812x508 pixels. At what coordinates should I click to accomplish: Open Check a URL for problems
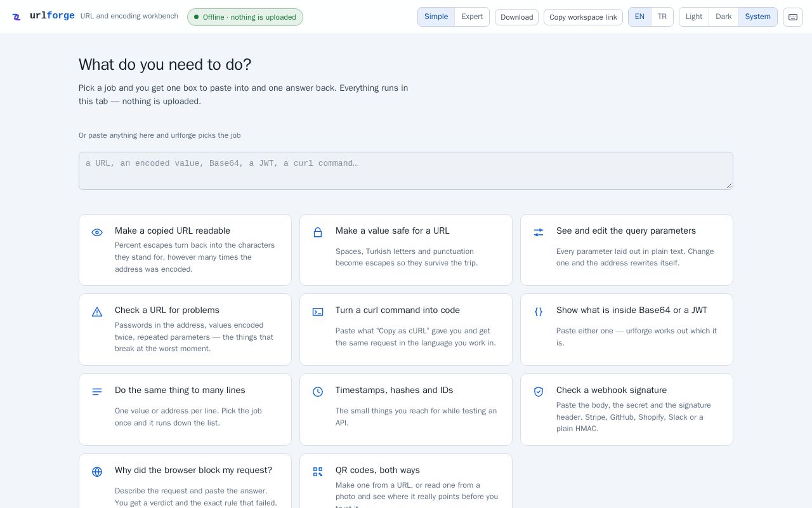tap(185, 330)
